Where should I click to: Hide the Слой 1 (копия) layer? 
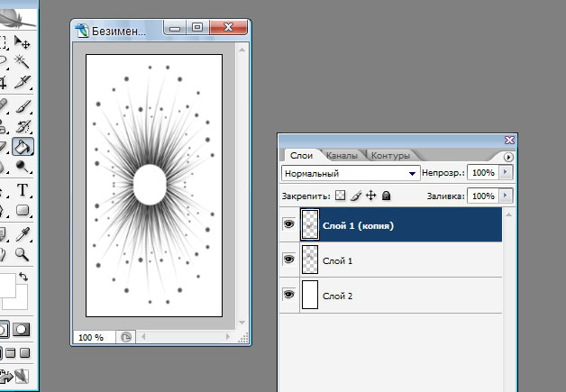point(289,225)
